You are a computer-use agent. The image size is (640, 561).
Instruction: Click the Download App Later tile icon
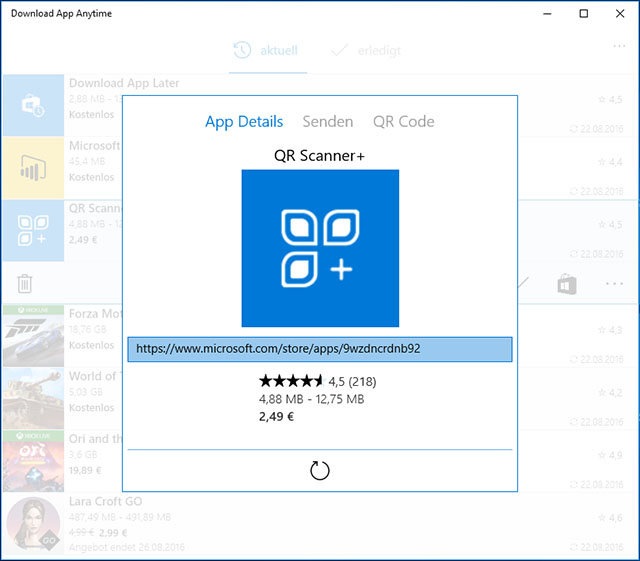pos(33,105)
